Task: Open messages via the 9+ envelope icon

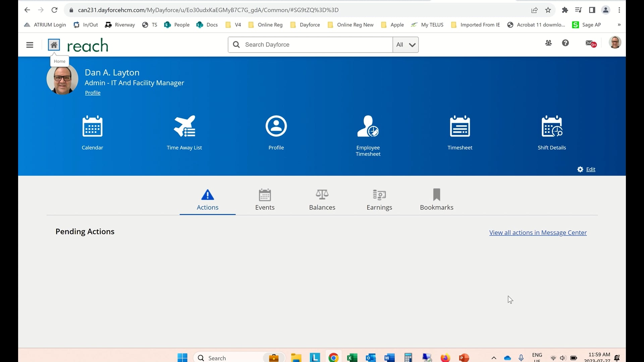Action: [590, 44]
